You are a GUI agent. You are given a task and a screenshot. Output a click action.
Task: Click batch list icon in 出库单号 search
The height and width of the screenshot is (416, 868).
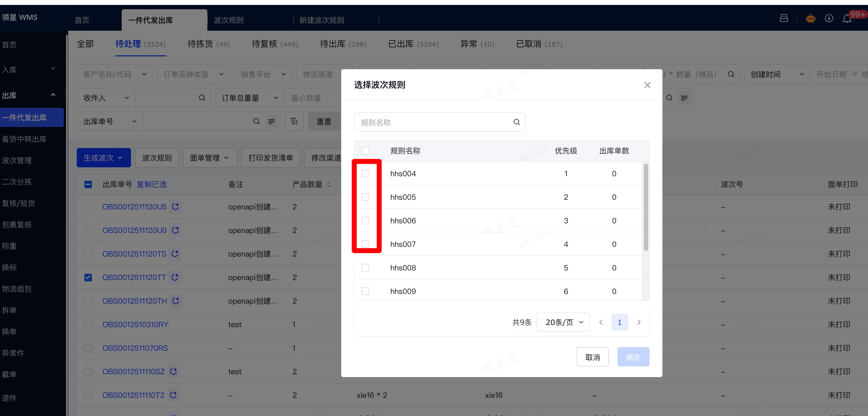[x=272, y=122]
